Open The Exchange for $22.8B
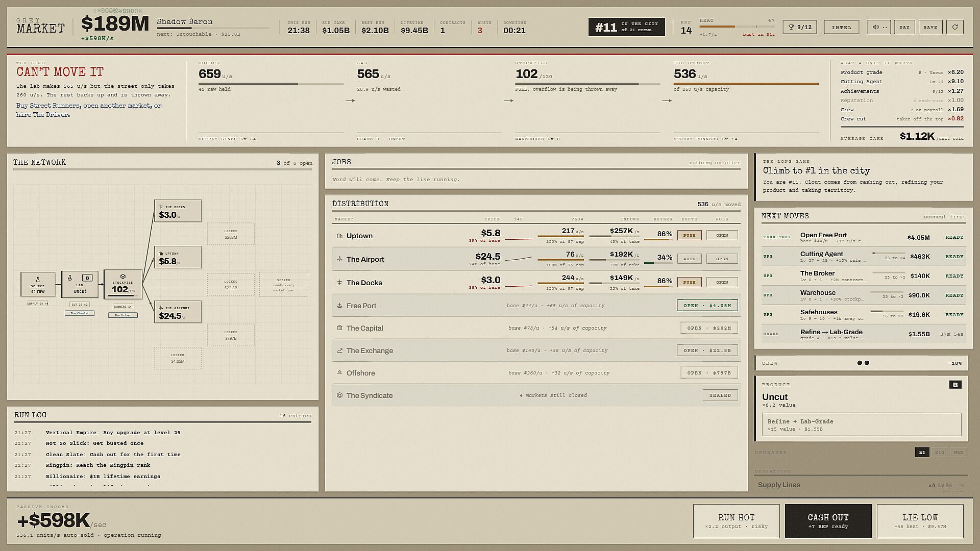Viewport: 980px width, 551px height. tap(707, 350)
